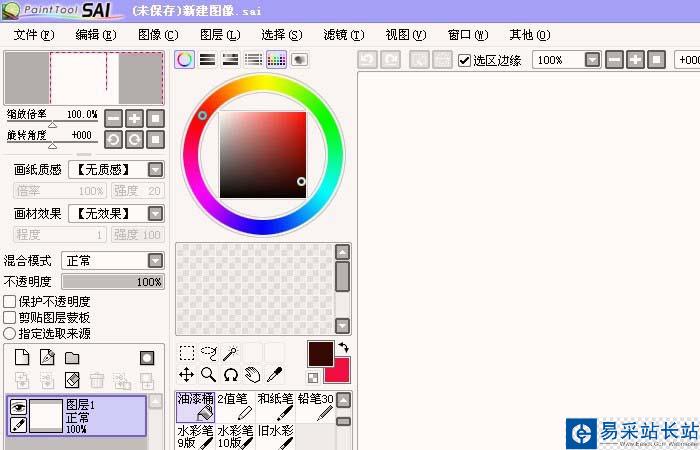Toggle the swatches palette panel icon

click(276, 59)
